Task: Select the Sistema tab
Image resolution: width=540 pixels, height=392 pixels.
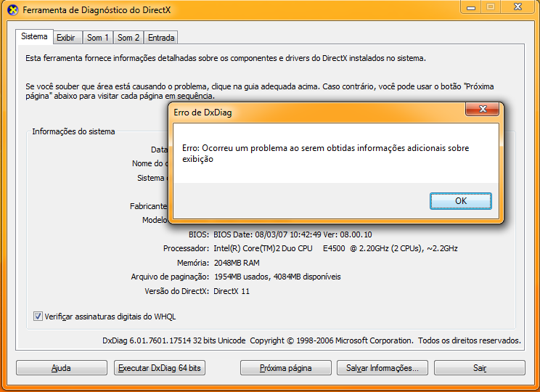Action: coord(34,36)
